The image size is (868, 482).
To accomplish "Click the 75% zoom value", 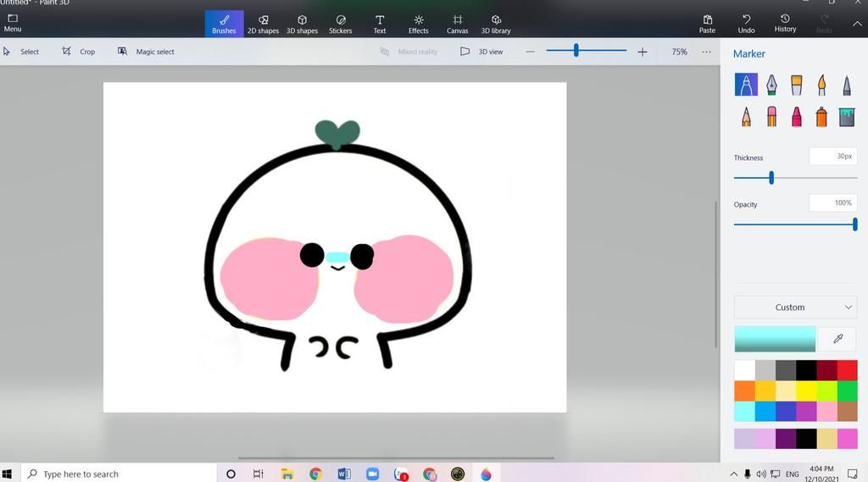I will tap(679, 52).
